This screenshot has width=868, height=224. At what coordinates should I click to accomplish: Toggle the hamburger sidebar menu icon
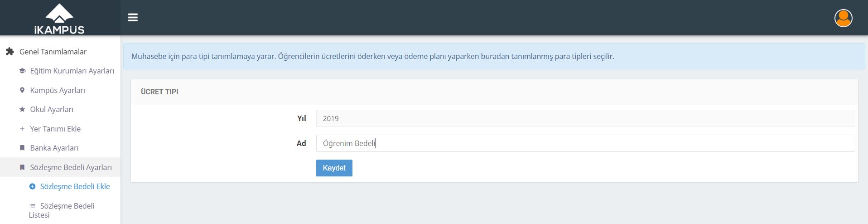[133, 18]
